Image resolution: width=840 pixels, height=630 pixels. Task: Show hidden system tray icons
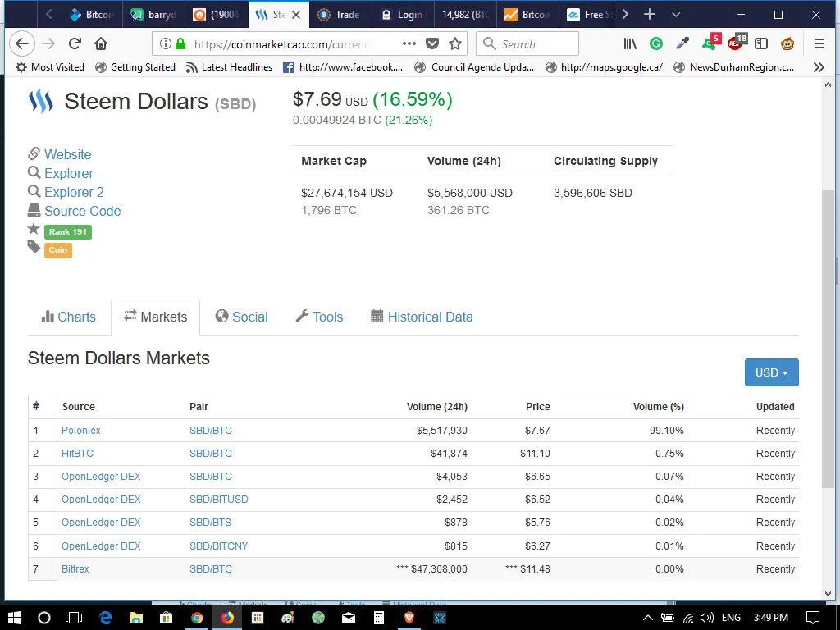pos(647,618)
